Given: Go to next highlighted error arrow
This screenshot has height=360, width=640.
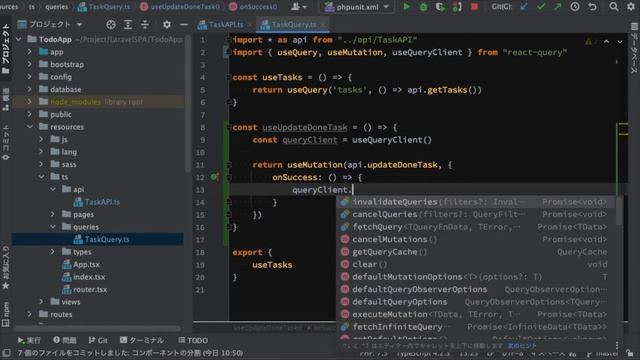Looking at the screenshot, I should (x=620, y=42).
